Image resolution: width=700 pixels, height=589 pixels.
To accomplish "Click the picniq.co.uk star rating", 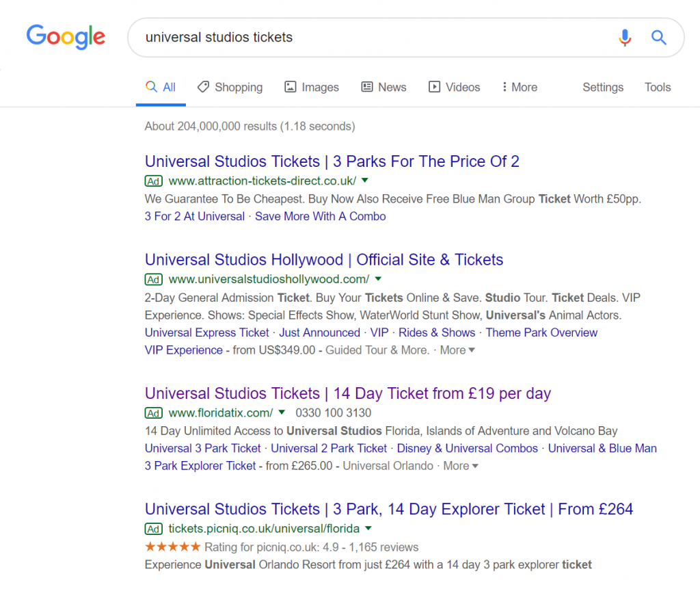I will (173, 547).
